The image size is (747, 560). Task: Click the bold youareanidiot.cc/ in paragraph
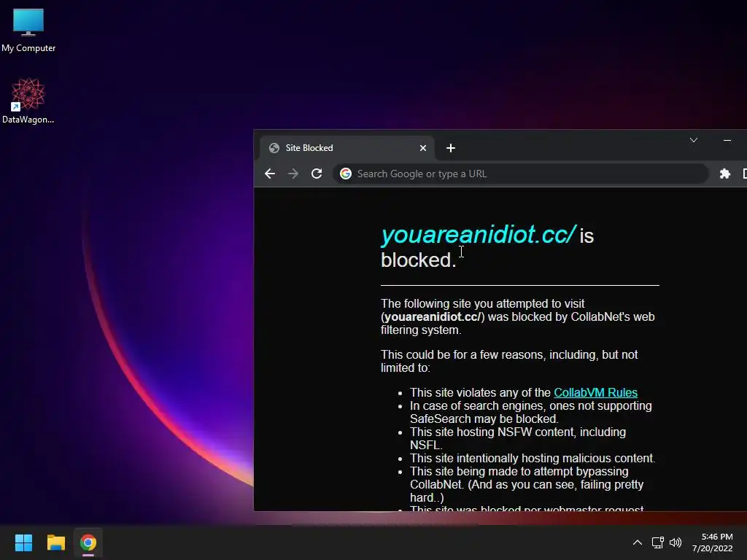click(x=432, y=317)
